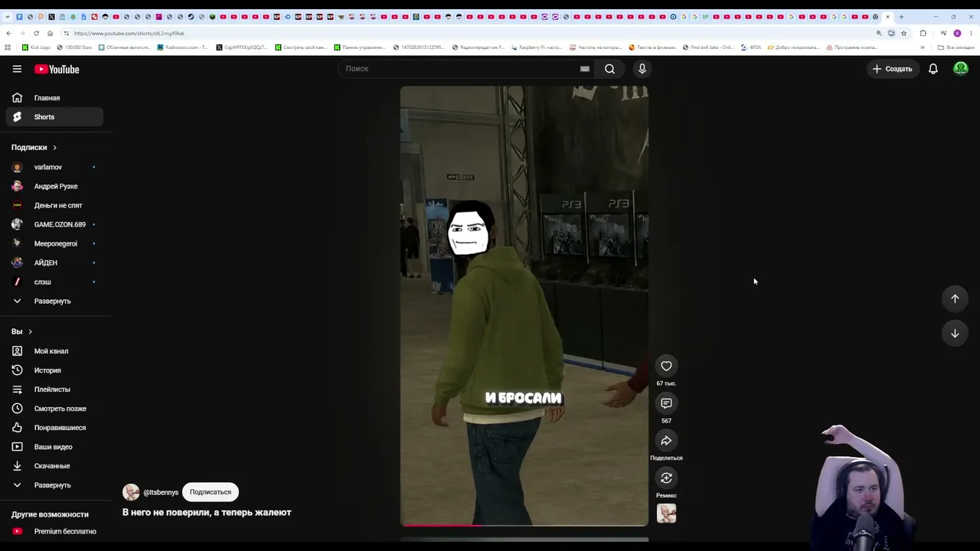
Task: Open the browser home page button
Action: (x=50, y=34)
